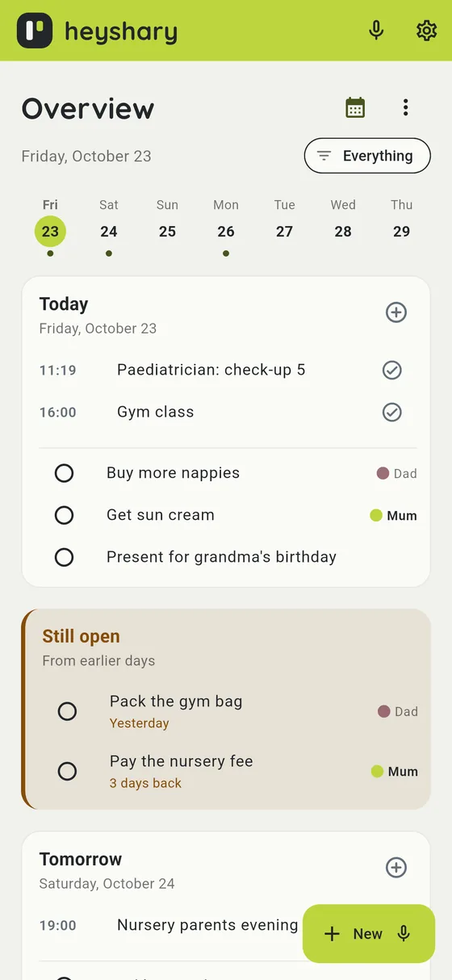The width and height of the screenshot is (452, 980).
Task: Open the calendar view icon
Action: pyautogui.click(x=355, y=107)
